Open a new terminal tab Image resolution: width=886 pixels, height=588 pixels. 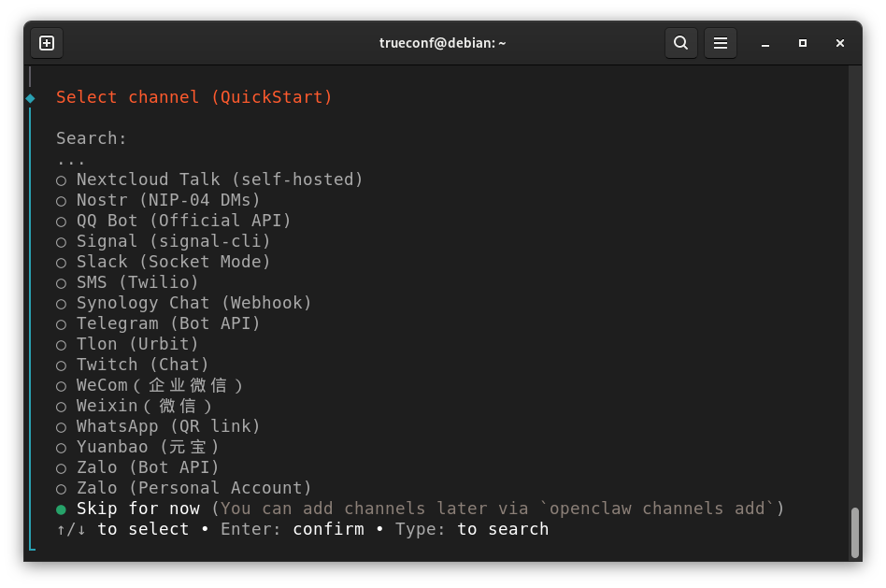[47, 43]
